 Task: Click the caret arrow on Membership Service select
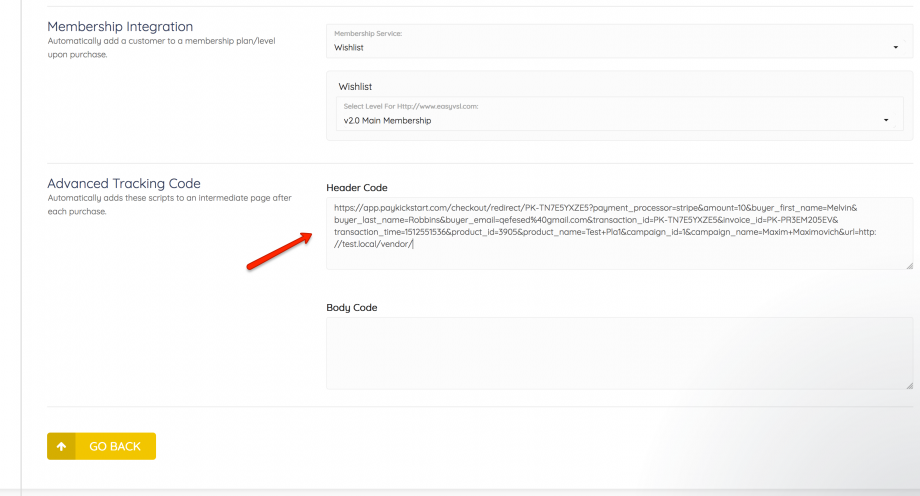895,47
